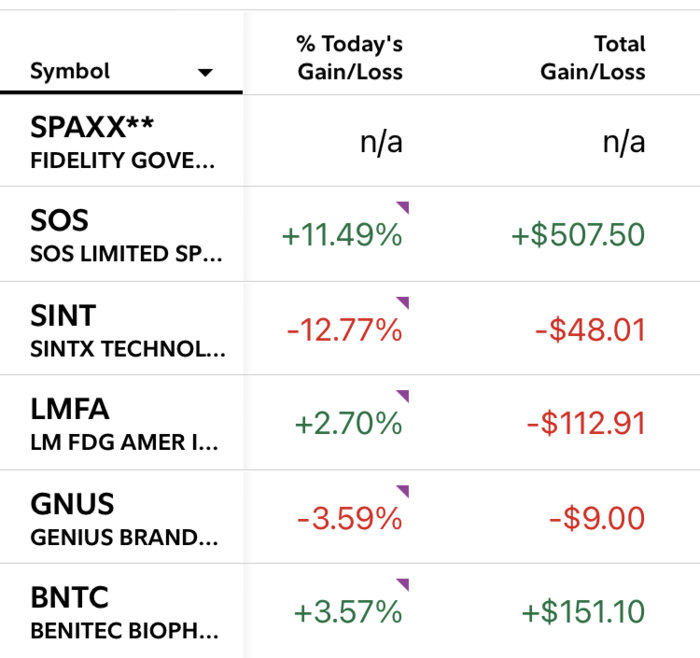Click the purple corner flag on GNUS row

click(x=404, y=490)
